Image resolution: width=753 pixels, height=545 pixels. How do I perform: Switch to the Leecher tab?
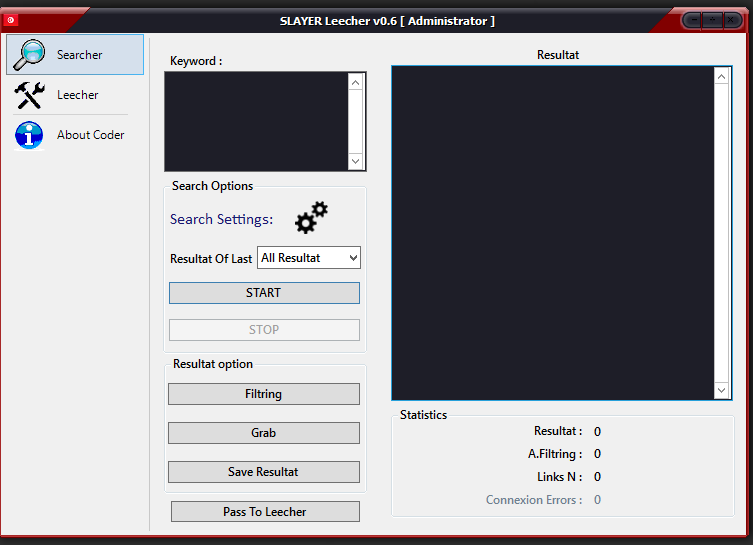click(x=77, y=95)
